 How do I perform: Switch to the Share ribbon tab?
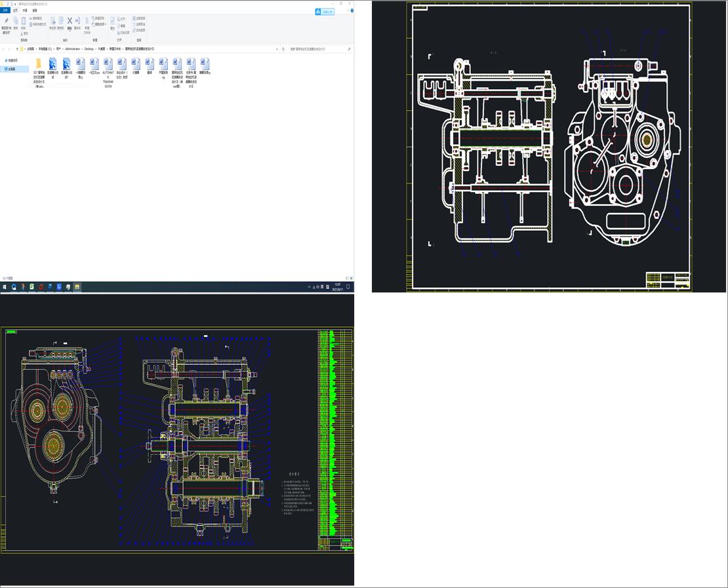[x=25, y=10]
